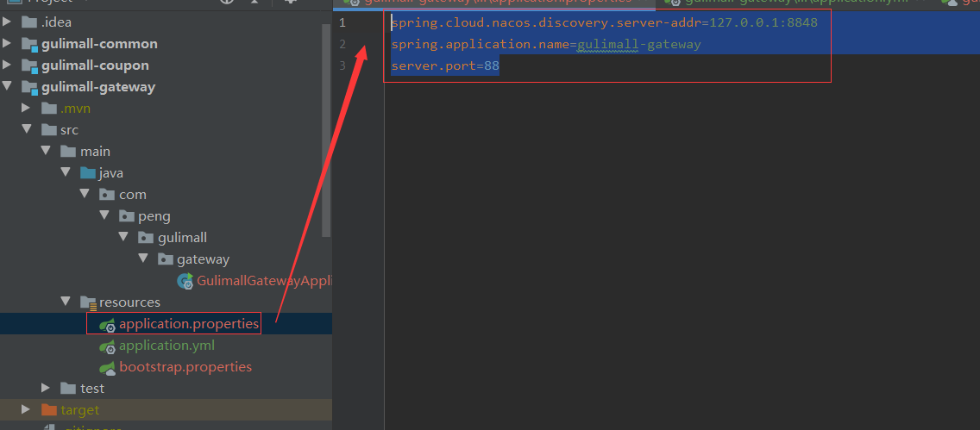This screenshot has height=430, width=980.
Task: Click the server.port=88 code line
Action: point(445,65)
